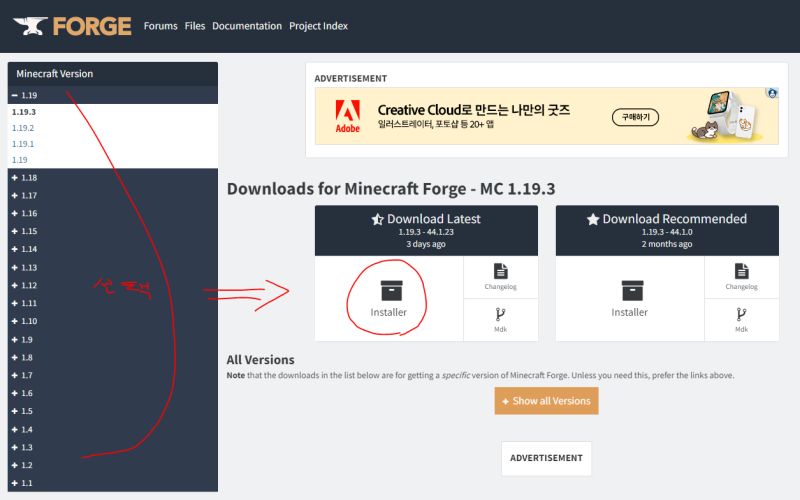Screen dimensions: 800x500
Task: Click the Download Latest Mdk icon
Action: (501, 314)
